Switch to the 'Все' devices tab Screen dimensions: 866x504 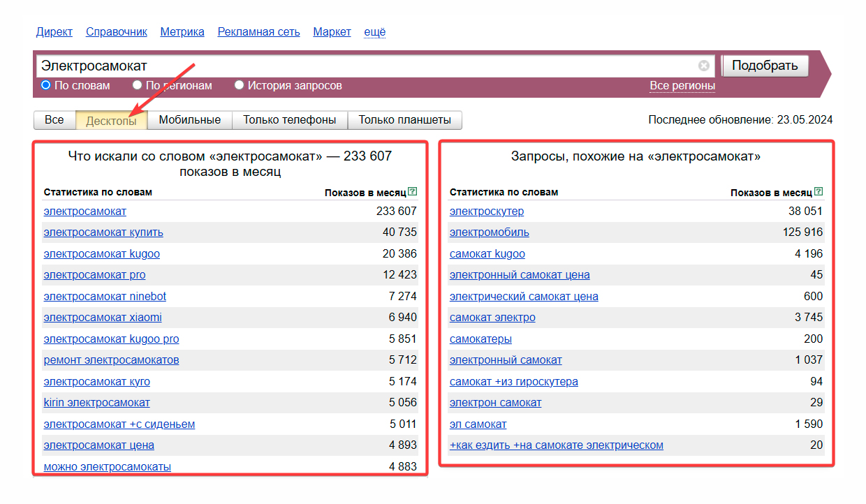point(54,120)
